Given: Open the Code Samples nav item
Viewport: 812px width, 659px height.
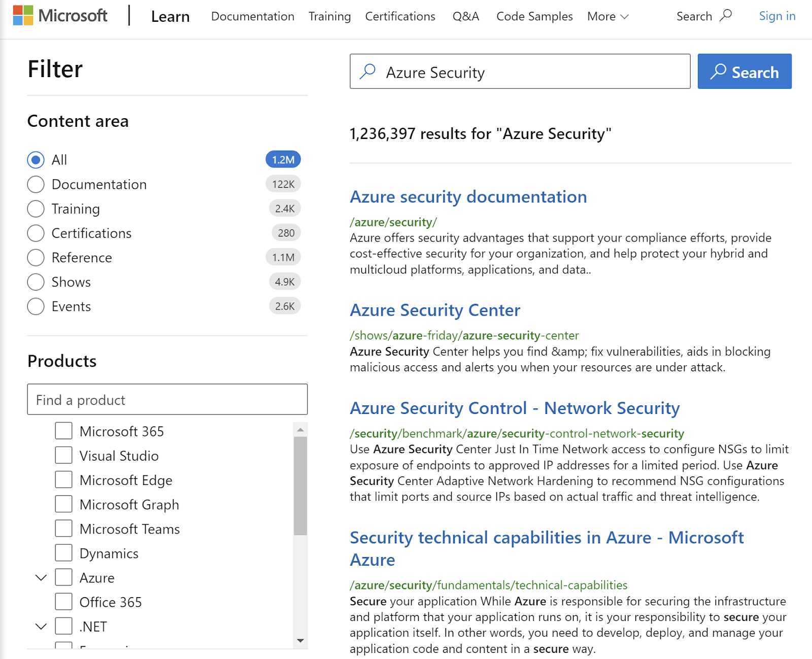Looking at the screenshot, I should 534,16.
